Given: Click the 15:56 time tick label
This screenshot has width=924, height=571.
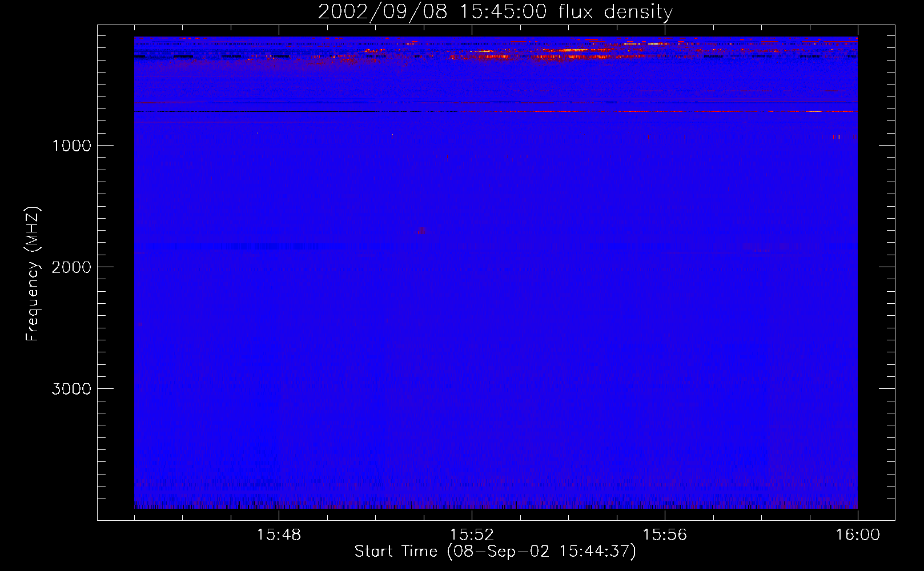Looking at the screenshot, I should pyautogui.click(x=665, y=535).
